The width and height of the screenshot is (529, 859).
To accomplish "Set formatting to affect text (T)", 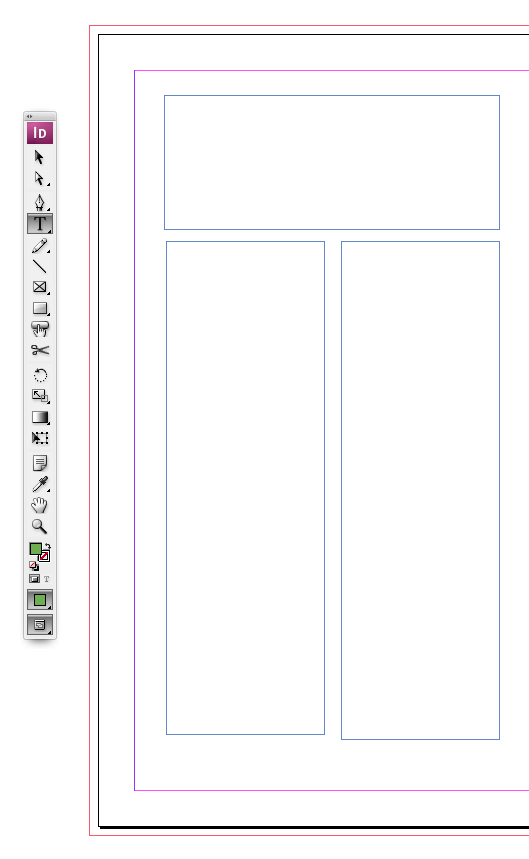I will (47, 579).
